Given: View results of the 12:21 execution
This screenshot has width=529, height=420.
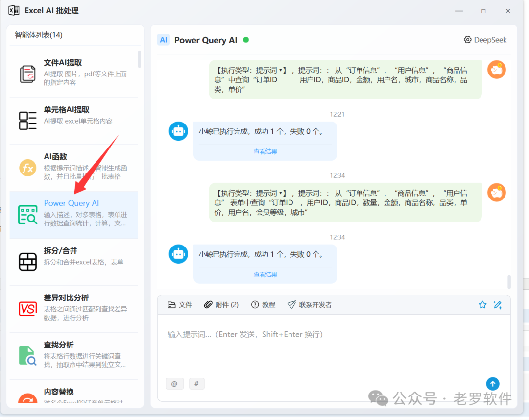Looking at the screenshot, I should (265, 151).
